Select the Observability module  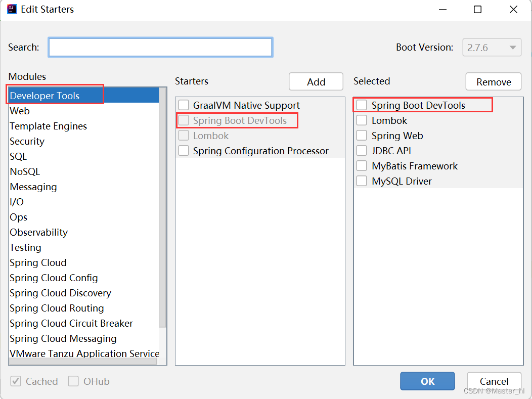83,233
